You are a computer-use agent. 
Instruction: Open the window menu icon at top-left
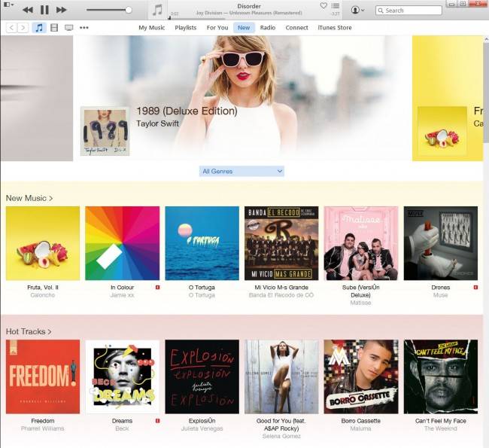pos(8,5)
